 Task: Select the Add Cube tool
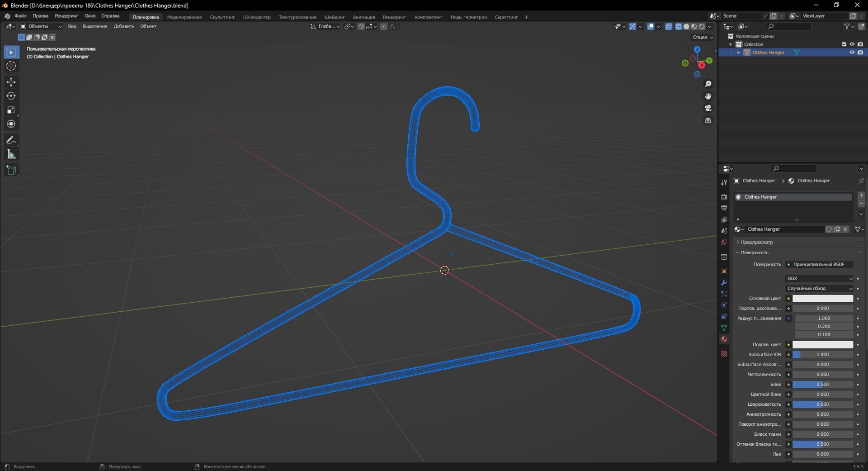pyautogui.click(x=11, y=170)
